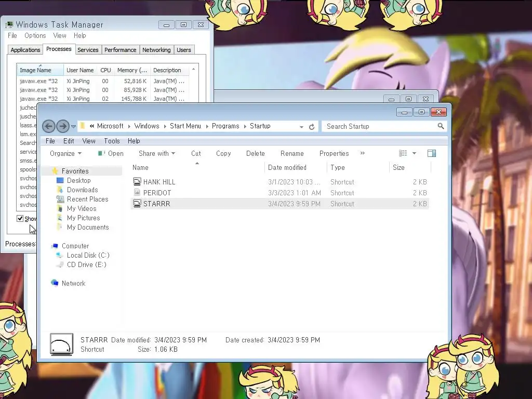This screenshot has width=532, height=399.
Task: Focus the Search Startup field
Action: (x=384, y=127)
